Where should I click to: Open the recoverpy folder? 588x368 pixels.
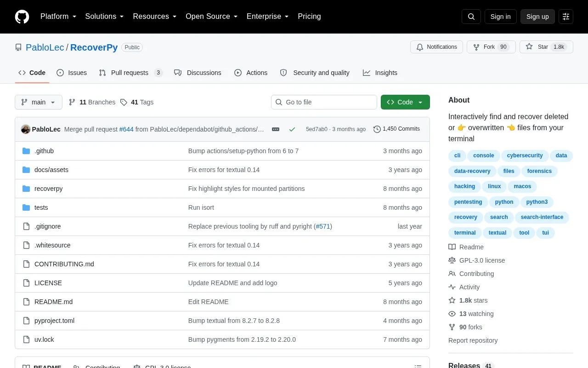48,189
